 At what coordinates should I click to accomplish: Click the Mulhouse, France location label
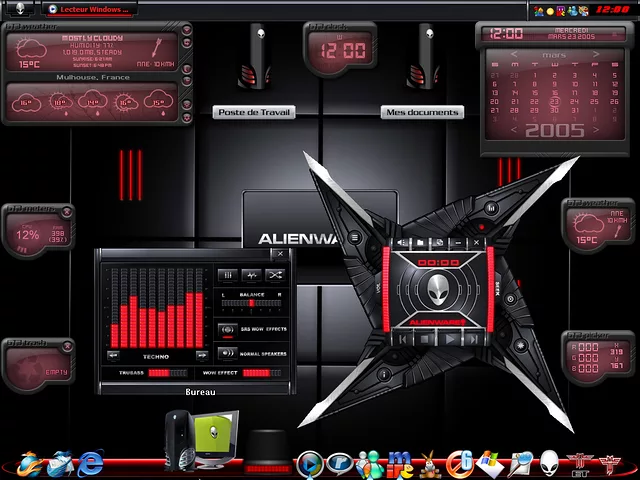[x=93, y=77]
